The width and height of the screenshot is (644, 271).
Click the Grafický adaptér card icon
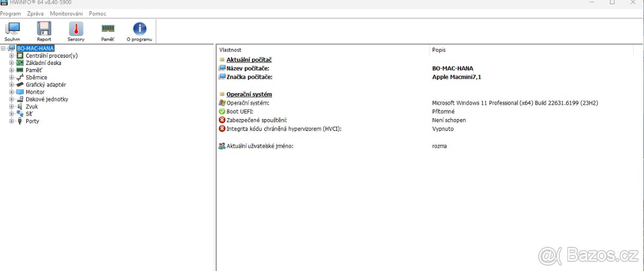tap(20, 84)
